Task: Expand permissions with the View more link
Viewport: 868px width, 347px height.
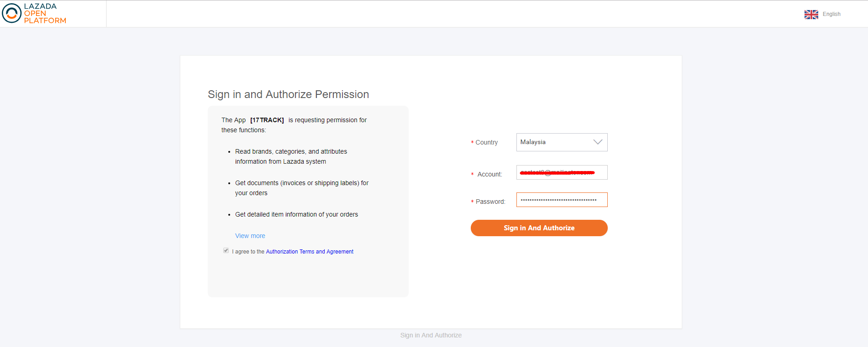Action: pyautogui.click(x=250, y=235)
